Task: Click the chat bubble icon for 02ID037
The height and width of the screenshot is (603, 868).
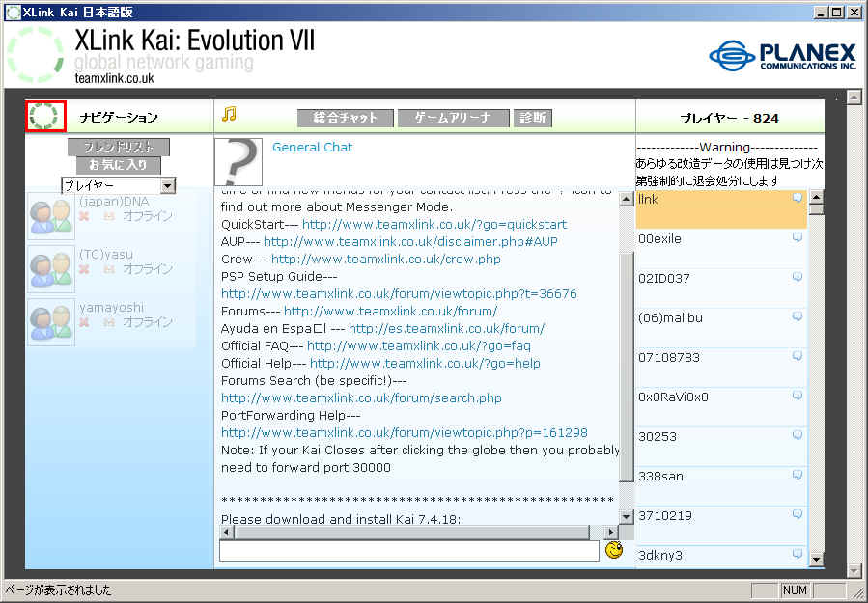Action: tap(798, 277)
